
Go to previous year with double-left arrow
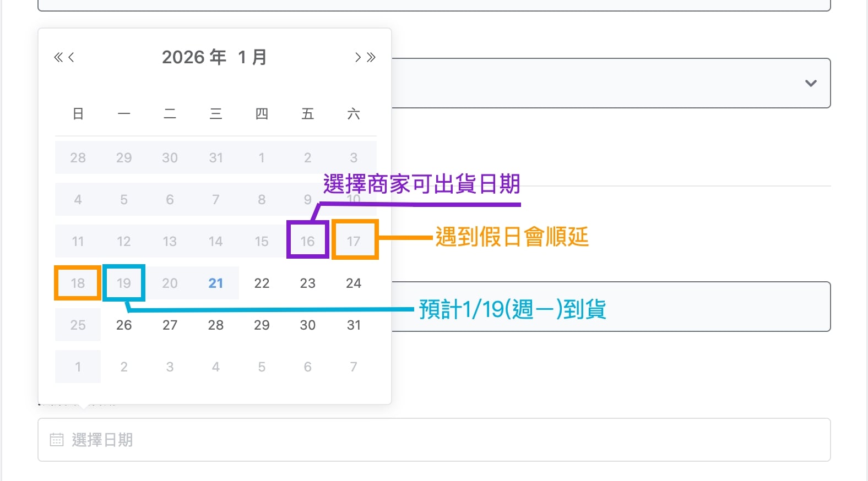coord(58,57)
